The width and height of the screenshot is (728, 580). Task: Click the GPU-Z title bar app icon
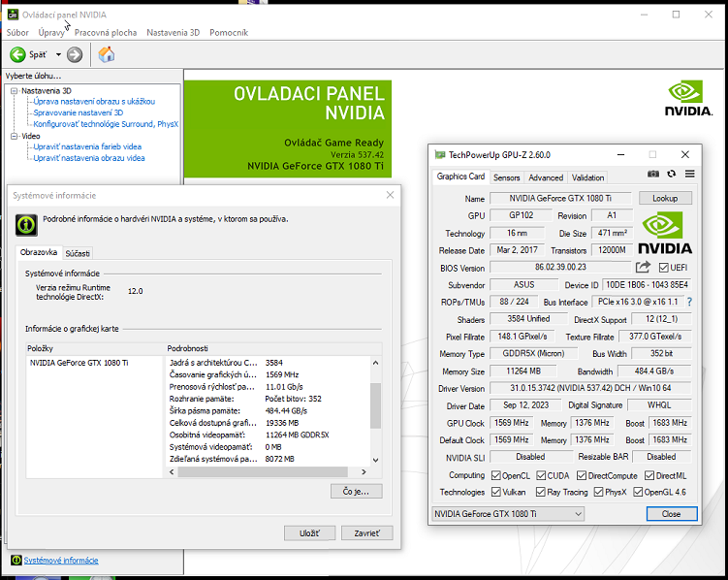[x=439, y=154]
